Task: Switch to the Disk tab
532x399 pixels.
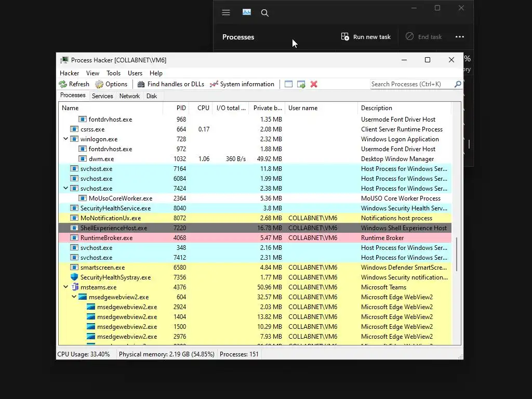Action: pyautogui.click(x=152, y=96)
